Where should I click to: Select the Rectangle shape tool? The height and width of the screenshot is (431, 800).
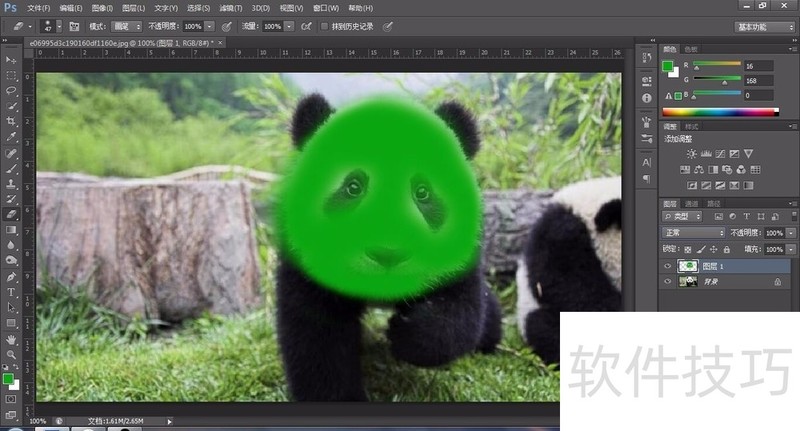(11, 323)
